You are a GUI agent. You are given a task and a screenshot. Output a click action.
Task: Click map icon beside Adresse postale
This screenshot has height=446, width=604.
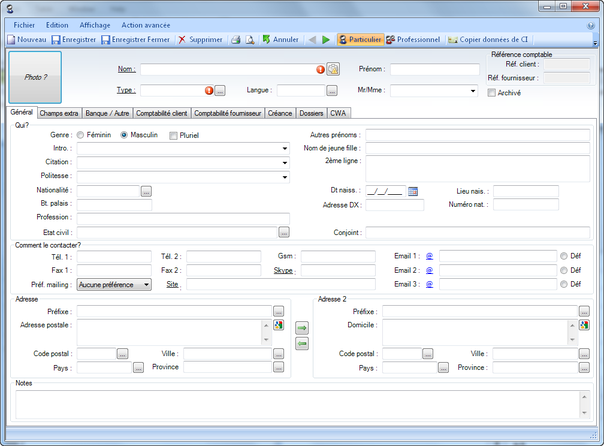click(279, 325)
